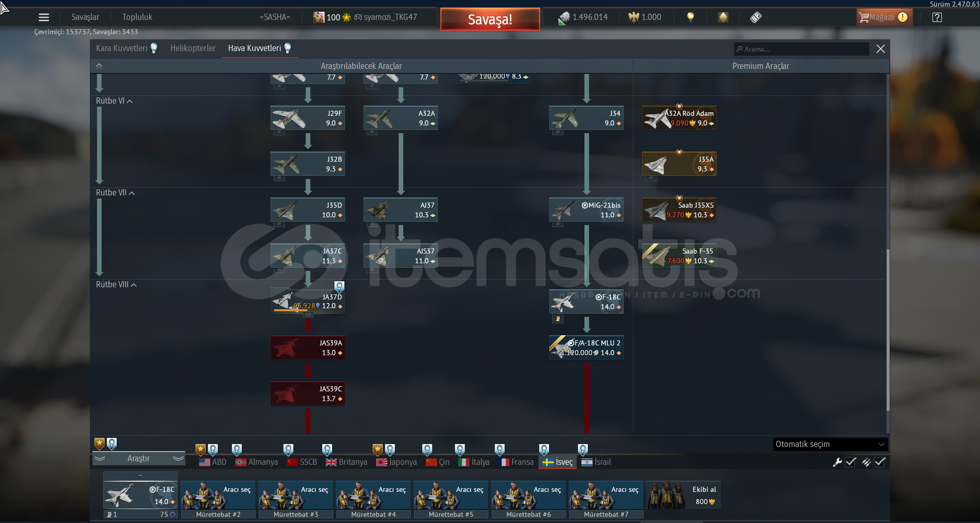Image resolution: width=980 pixels, height=523 pixels.
Task: Toggle the ammo auto-refill checkbox
Action: click(x=879, y=462)
